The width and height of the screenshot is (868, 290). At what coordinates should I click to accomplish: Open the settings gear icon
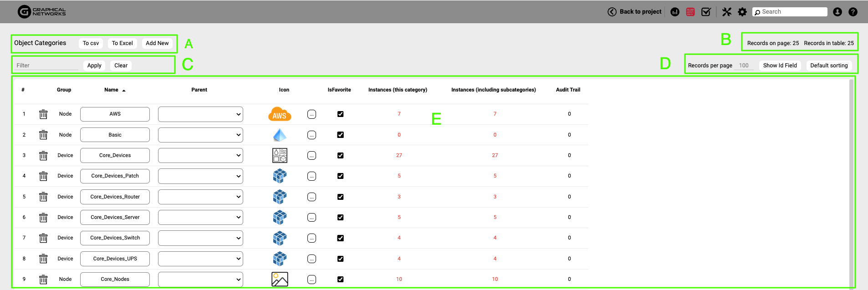click(x=742, y=12)
